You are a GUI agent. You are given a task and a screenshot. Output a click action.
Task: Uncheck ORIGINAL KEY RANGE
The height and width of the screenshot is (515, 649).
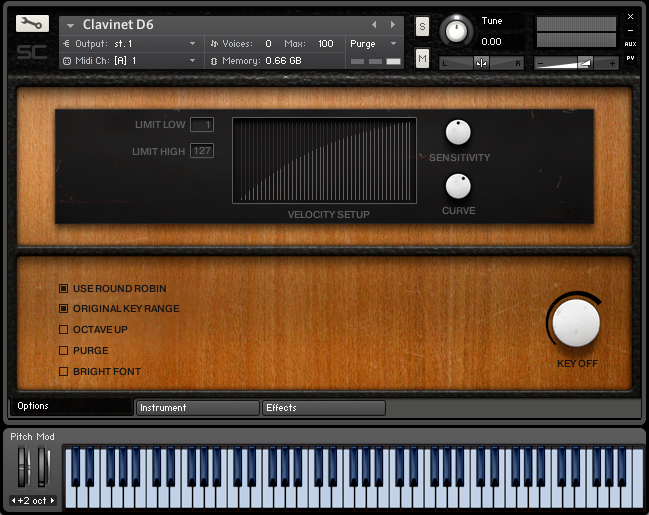tap(63, 308)
